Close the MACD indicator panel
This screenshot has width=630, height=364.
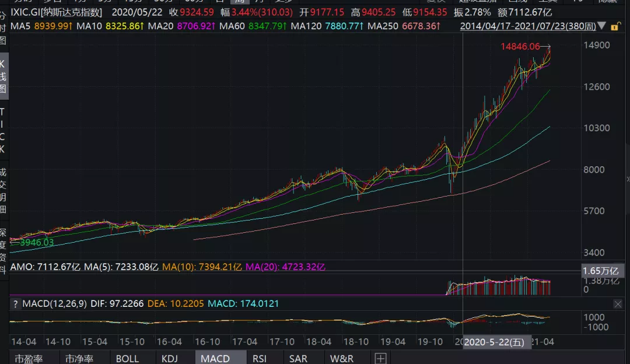(618, 304)
